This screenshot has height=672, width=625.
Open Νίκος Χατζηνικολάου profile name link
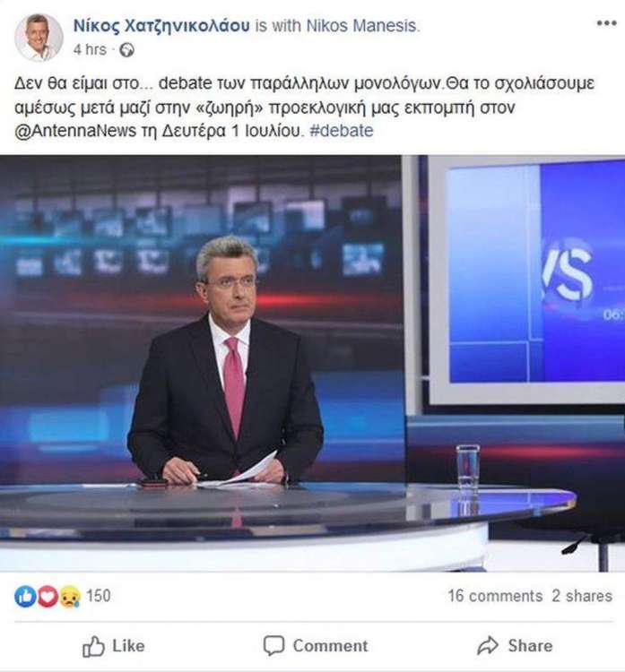point(161,26)
